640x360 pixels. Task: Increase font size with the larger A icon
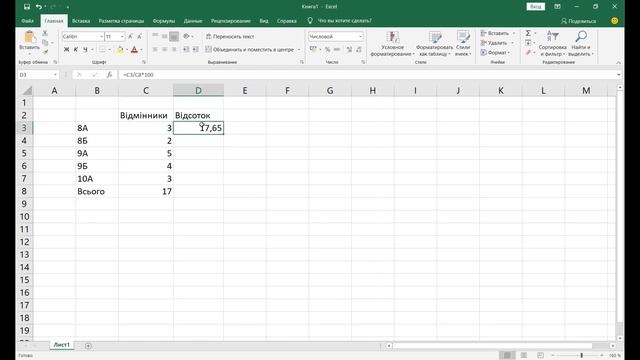[131, 36]
